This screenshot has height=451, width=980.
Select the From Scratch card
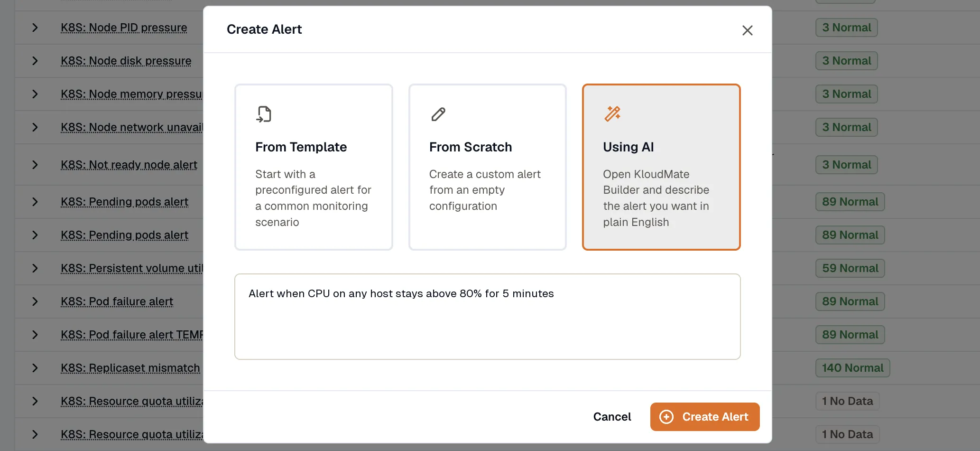point(487,167)
